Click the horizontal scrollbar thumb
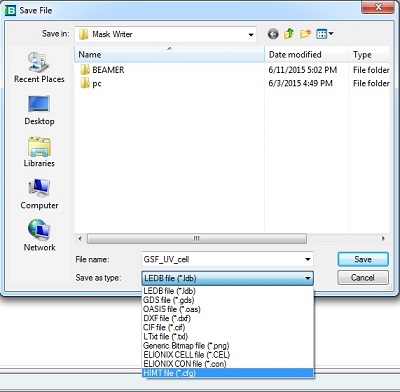Viewport: 400px width, 392px height. pos(197,239)
